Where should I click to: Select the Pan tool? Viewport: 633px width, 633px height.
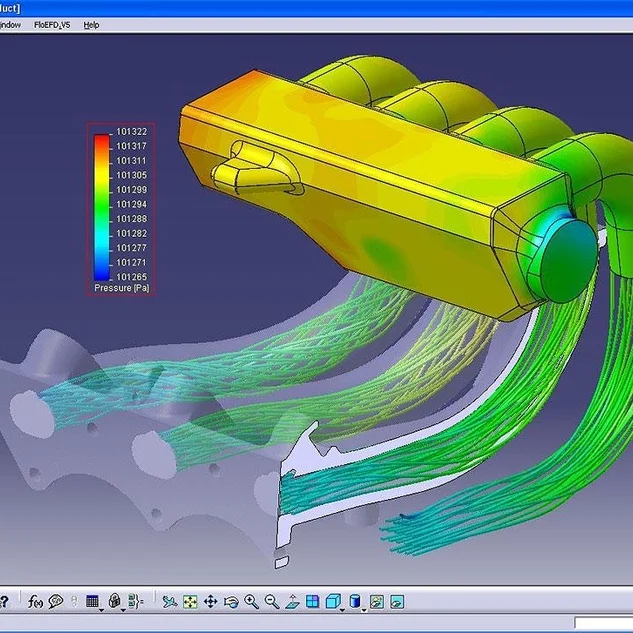click(x=211, y=602)
